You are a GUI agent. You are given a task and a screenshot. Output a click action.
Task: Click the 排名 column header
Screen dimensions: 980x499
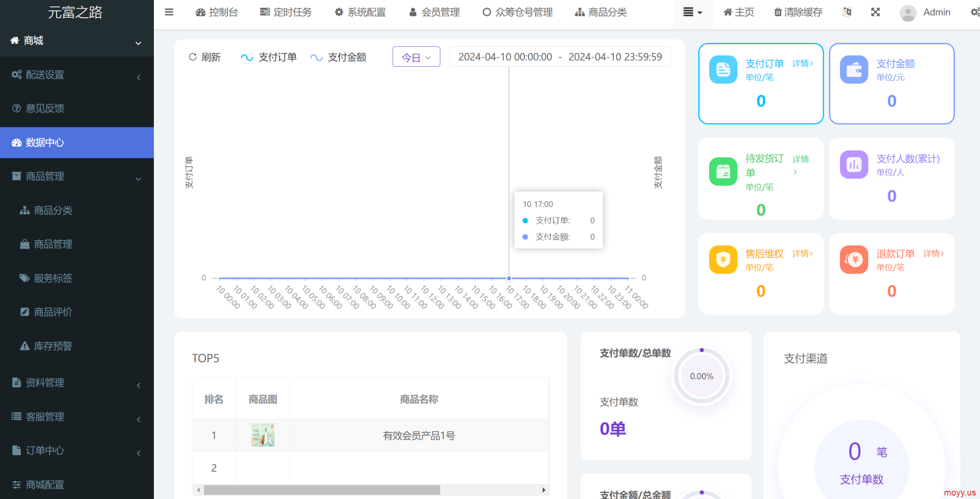[x=214, y=399]
